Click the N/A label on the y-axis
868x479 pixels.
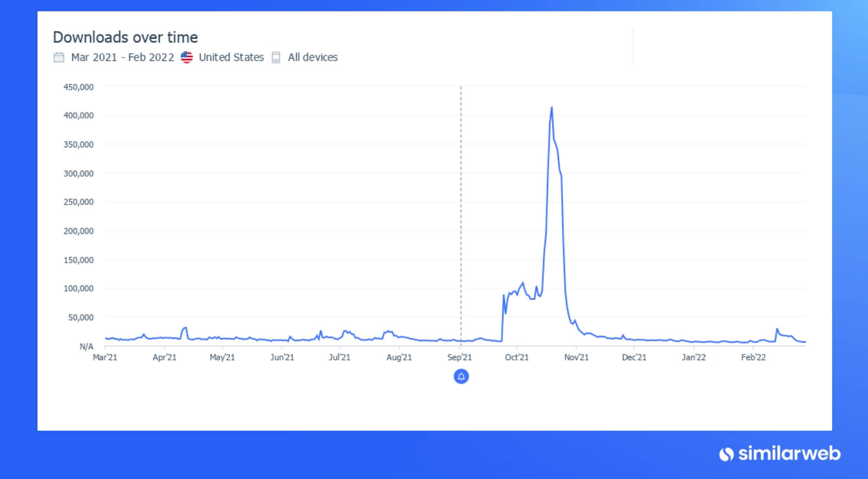tap(86, 346)
